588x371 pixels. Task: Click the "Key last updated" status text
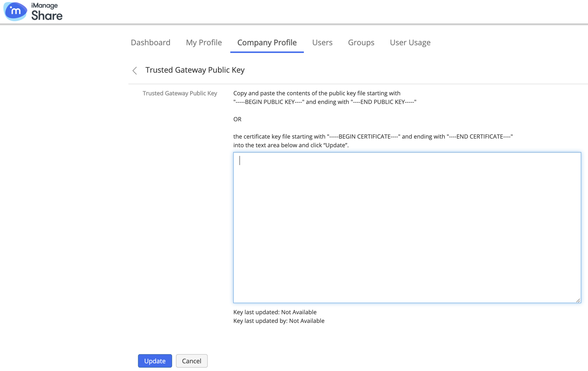(275, 312)
